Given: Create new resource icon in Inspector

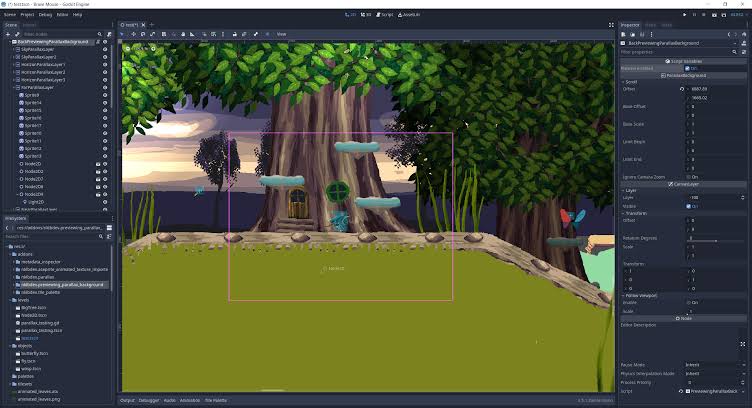Looking at the screenshot, I should (x=623, y=35).
